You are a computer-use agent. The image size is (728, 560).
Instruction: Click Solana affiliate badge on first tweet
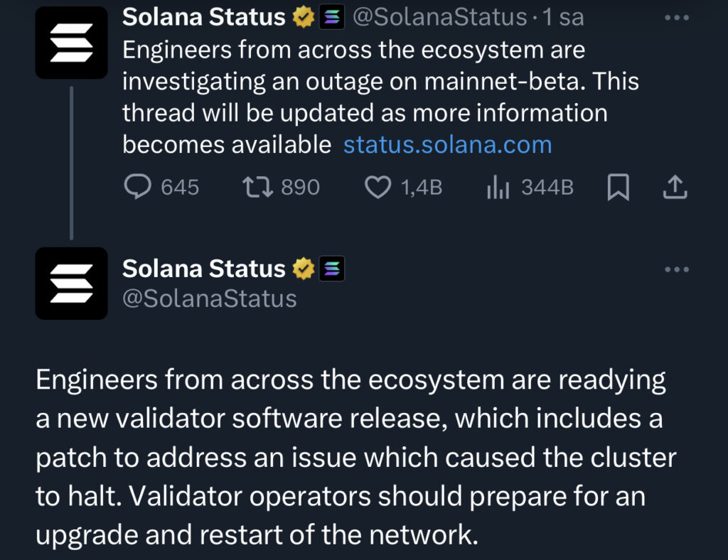point(331,18)
